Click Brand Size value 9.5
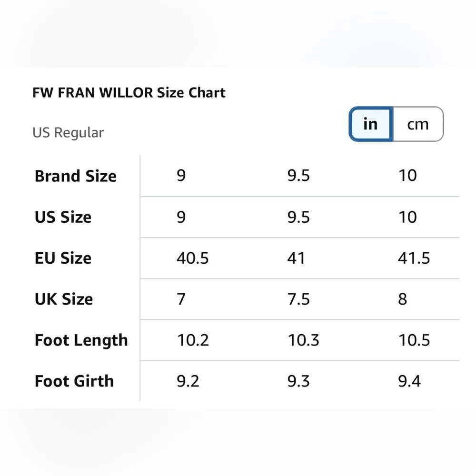The image size is (476, 476). (298, 176)
